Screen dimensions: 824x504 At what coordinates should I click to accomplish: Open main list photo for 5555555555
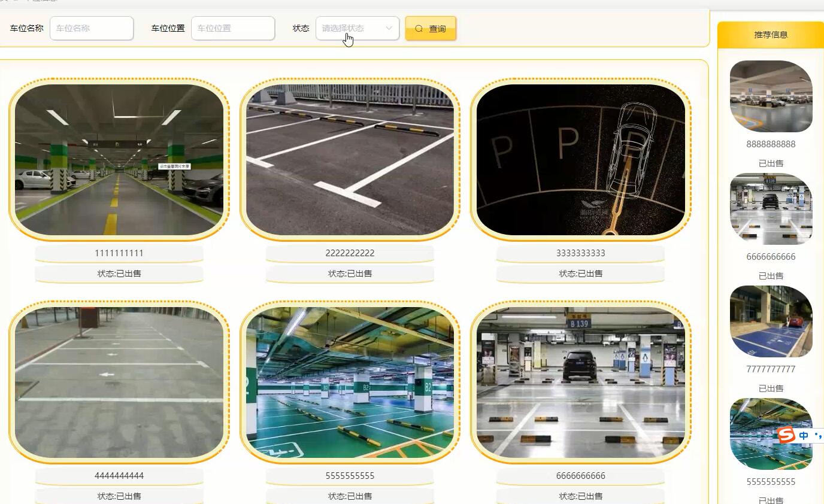(350, 382)
